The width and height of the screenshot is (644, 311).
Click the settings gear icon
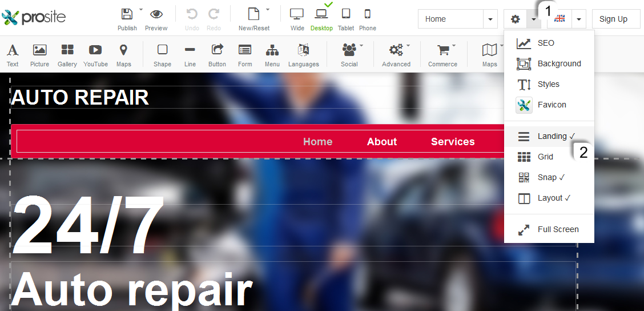(x=515, y=19)
